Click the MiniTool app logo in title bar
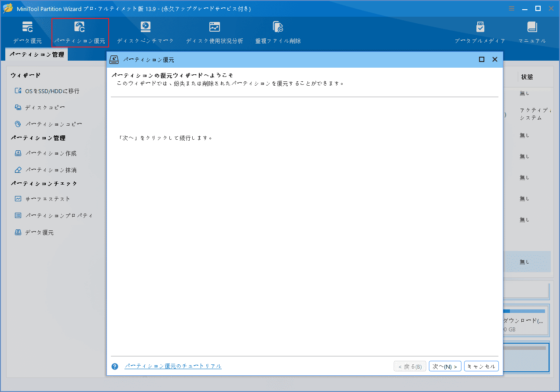The image size is (560, 392). [8, 8]
